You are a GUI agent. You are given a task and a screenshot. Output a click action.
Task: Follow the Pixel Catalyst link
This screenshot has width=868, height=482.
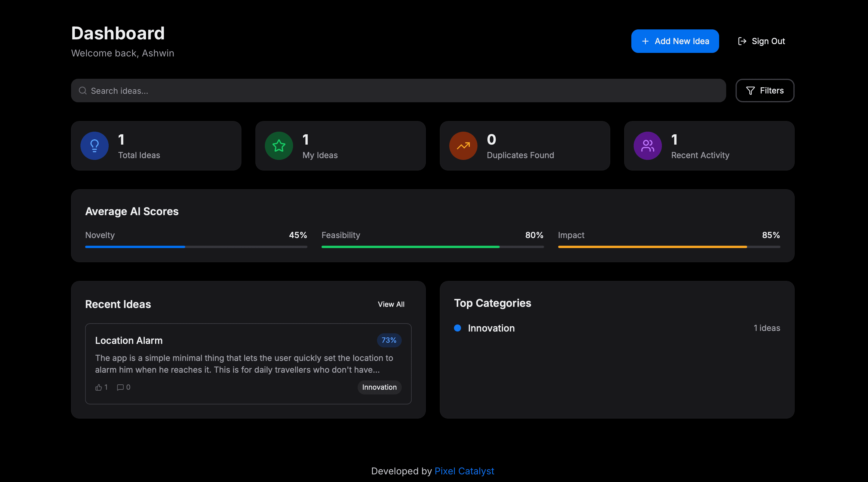[464, 471]
